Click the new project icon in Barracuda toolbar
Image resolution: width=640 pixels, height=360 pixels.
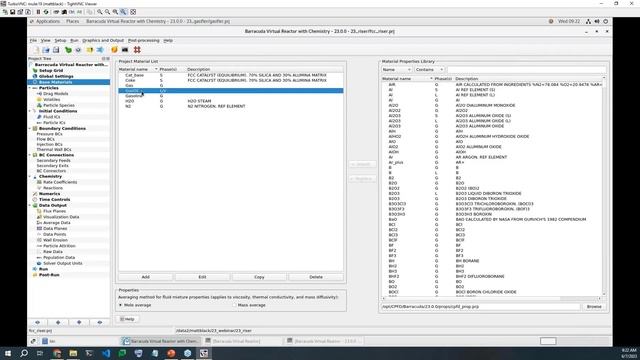click(x=36, y=50)
